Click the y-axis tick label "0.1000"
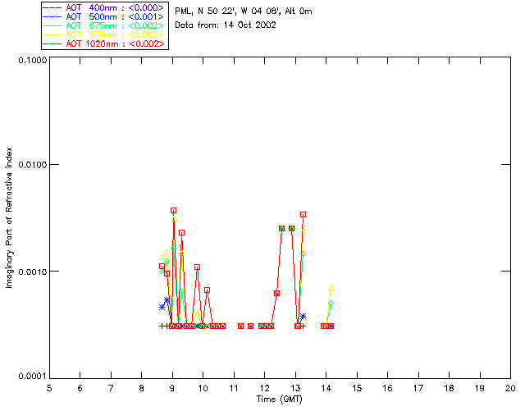This screenshot has width=525, height=420. 32,60
